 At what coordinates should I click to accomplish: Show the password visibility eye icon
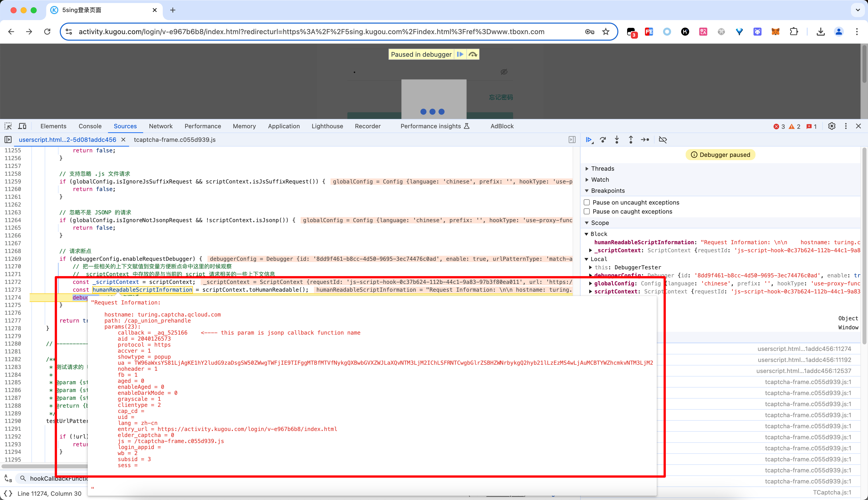(x=504, y=72)
